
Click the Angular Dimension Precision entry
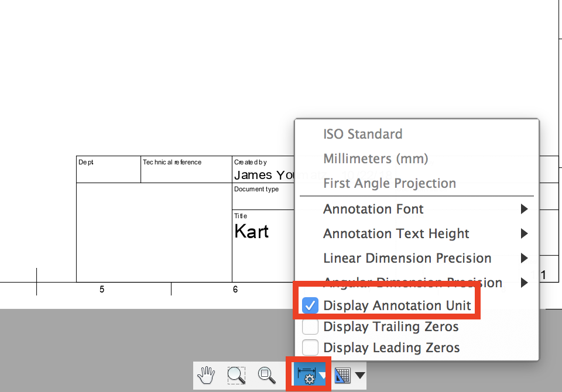coord(413,283)
